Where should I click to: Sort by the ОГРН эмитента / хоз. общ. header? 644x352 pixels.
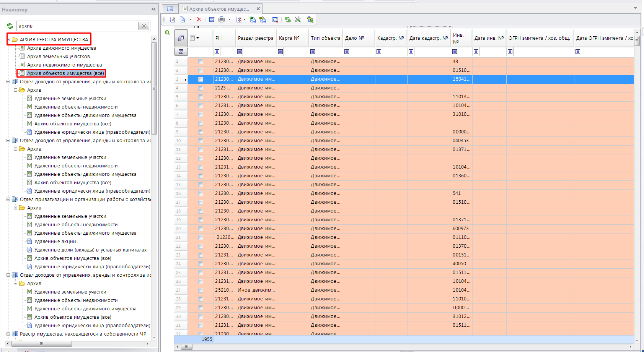[539, 38]
